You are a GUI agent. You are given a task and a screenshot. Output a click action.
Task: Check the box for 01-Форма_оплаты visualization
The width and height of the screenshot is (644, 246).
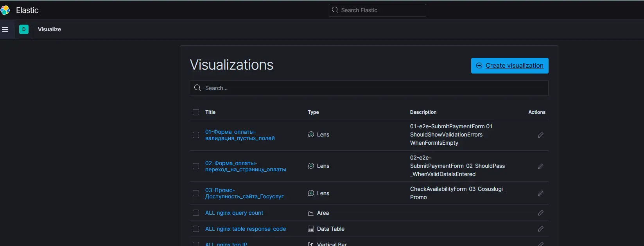[x=196, y=135]
